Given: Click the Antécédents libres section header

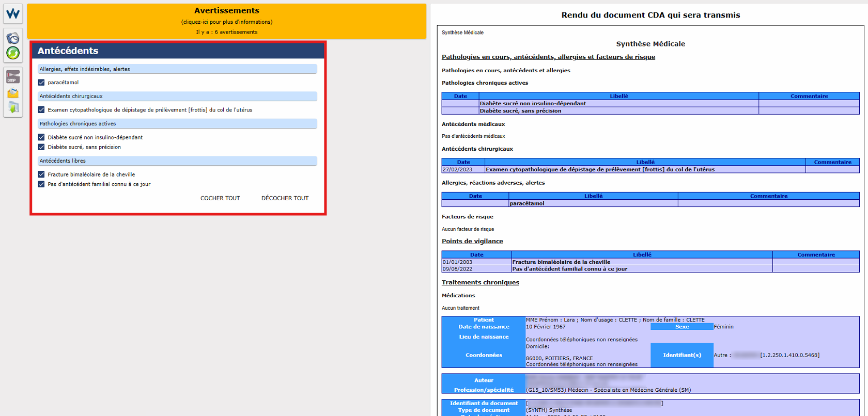Looking at the screenshot, I should coord(177,161).
